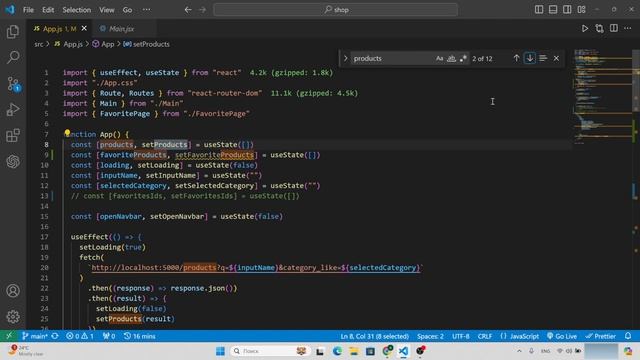
Task: Open the ChatGPT extension panel
Action: [x=13, y=161]
